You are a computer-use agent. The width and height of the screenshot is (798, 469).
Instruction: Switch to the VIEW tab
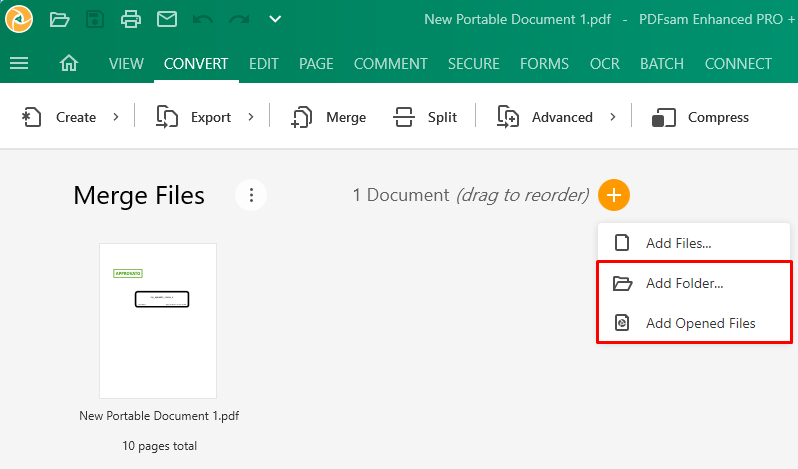point(126,64)
